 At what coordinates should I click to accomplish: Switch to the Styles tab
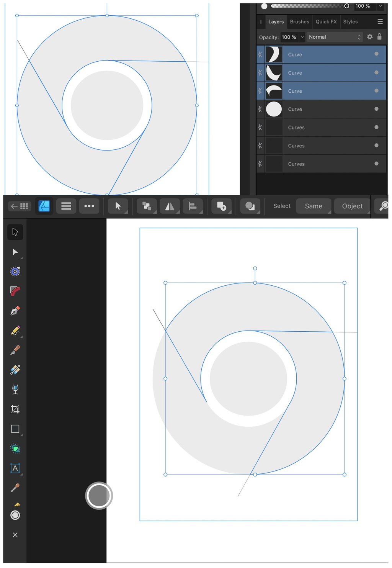pyautogui.click(x=350, y=22)
